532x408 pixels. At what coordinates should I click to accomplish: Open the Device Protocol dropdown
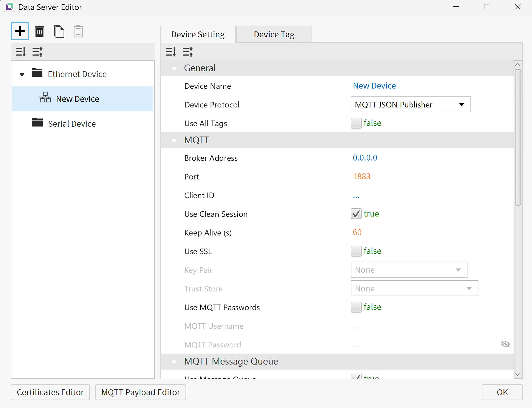coord(411,105)
